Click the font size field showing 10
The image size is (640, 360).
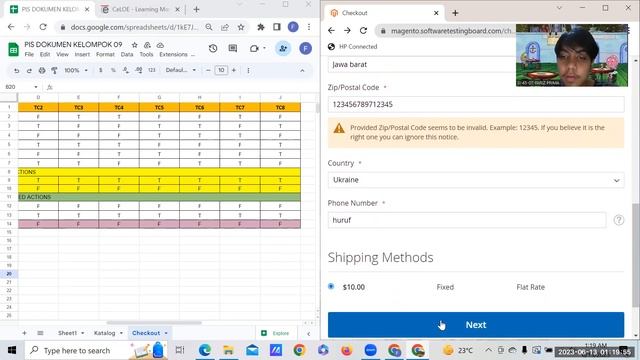[221, 70]
